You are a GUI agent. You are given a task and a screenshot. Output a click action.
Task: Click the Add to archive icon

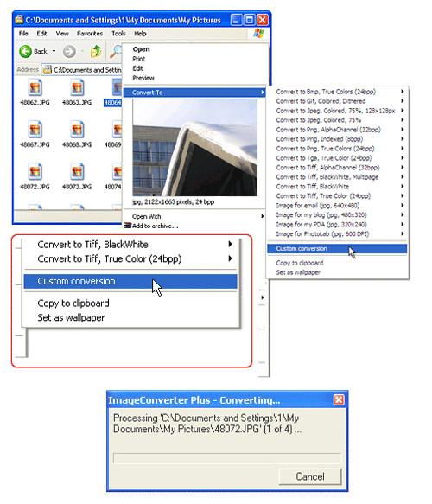(x=128, y=226)
